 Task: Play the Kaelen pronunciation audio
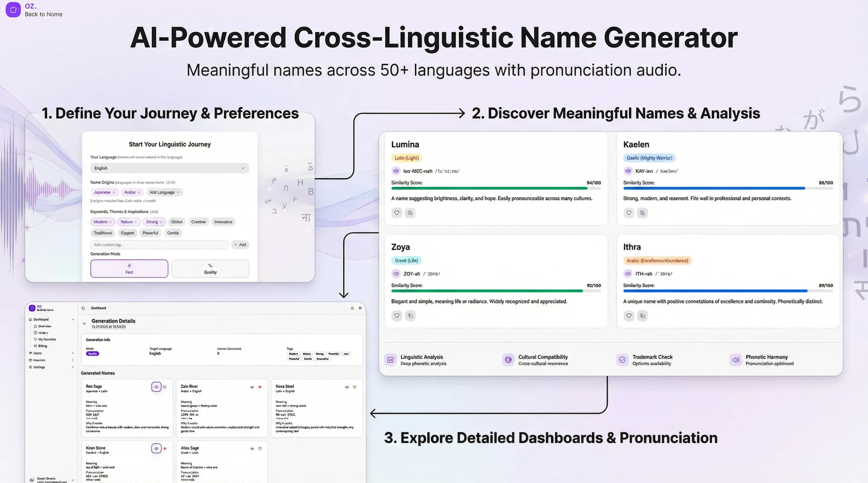[628, 171]
